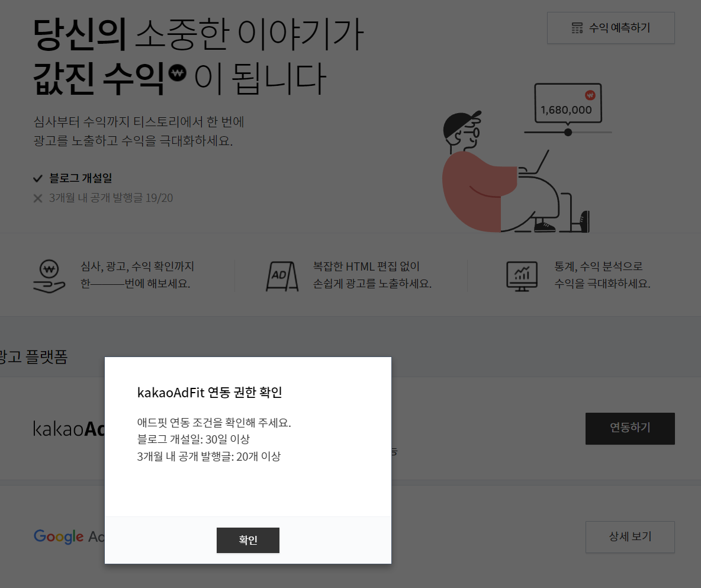The width and height of the screenshot is (701, 588).
Task: Click the headline 당신의 소중한 이야기가
Action: coord(198,34)
